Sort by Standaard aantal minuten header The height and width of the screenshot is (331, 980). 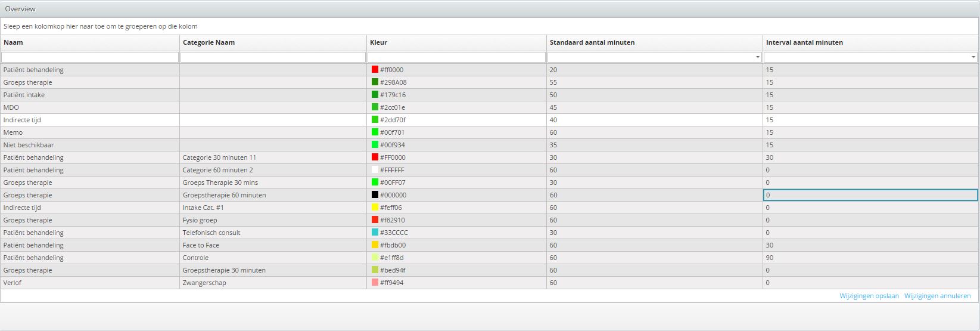[x=655, y=42]
